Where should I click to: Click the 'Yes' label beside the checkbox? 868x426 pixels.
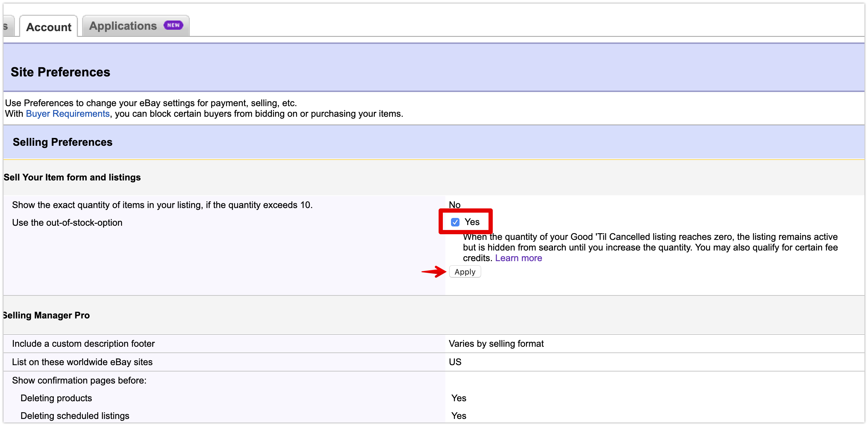click(x=472, y=222)
